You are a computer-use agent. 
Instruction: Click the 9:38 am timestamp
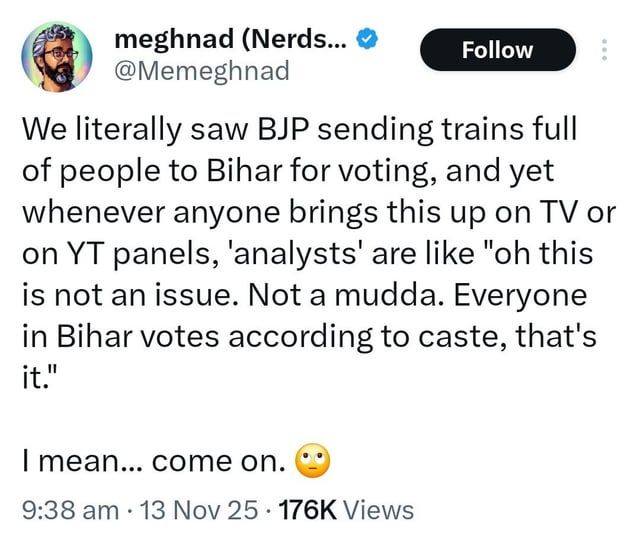coord(71,510)
